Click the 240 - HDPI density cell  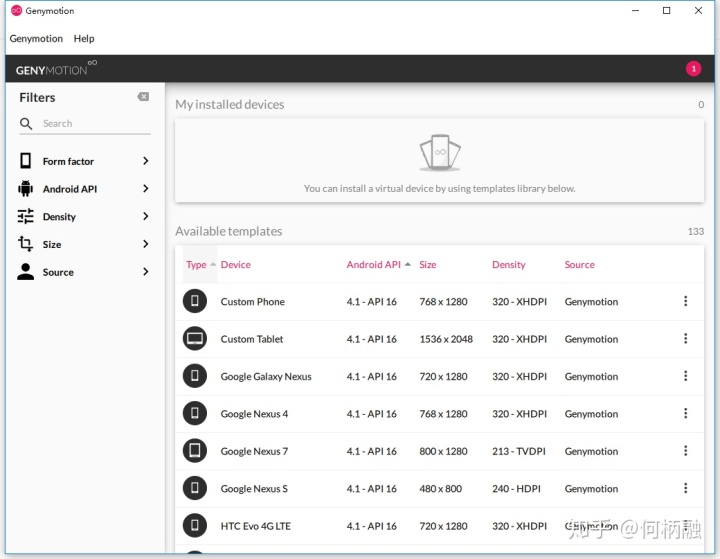(516, 489)
